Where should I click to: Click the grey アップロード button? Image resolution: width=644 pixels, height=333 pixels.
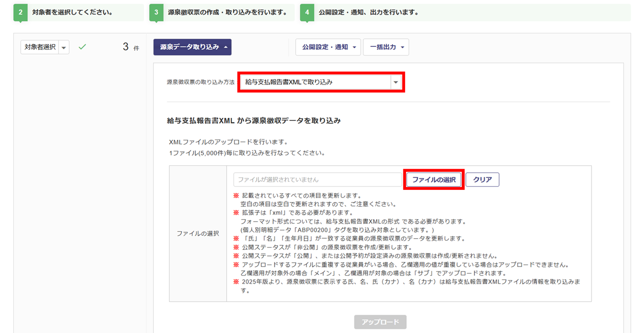pos(380,322)
